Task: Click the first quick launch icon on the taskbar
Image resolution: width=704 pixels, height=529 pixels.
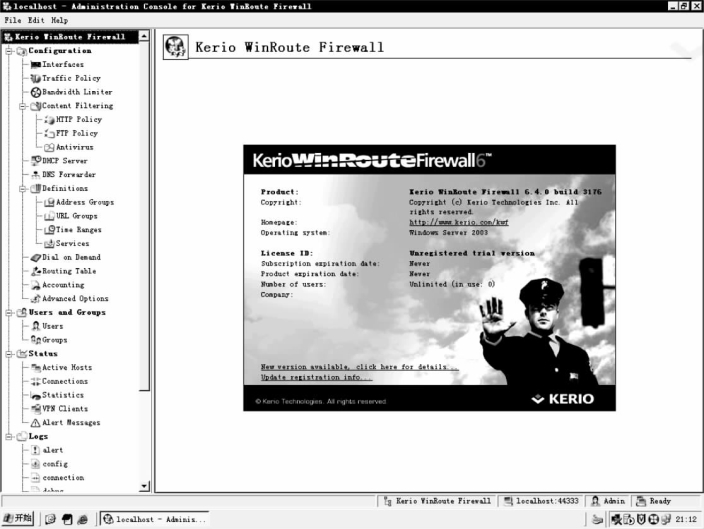Action: click(x=50, y=520)
